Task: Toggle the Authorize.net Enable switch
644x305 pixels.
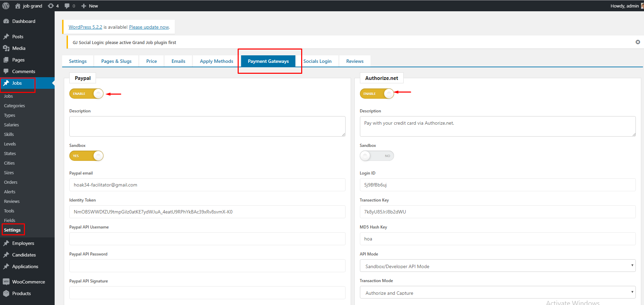Action: click(377, 94)
